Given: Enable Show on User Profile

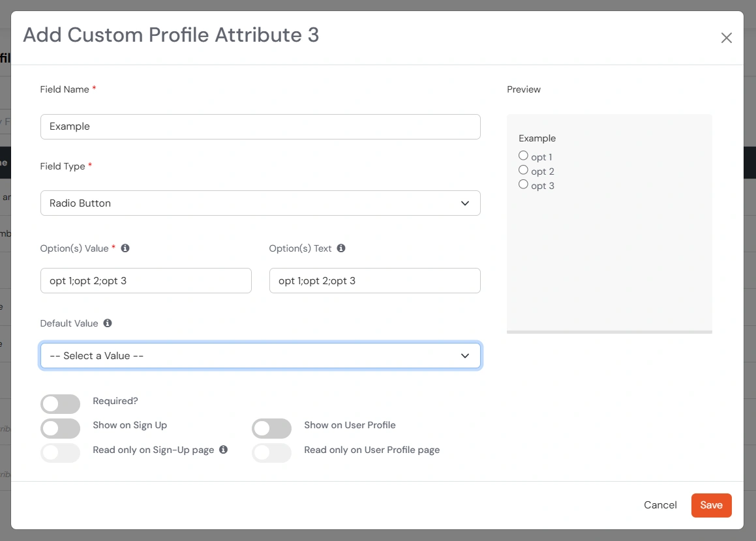Looking at the screenshot, I should pos(271,428).
